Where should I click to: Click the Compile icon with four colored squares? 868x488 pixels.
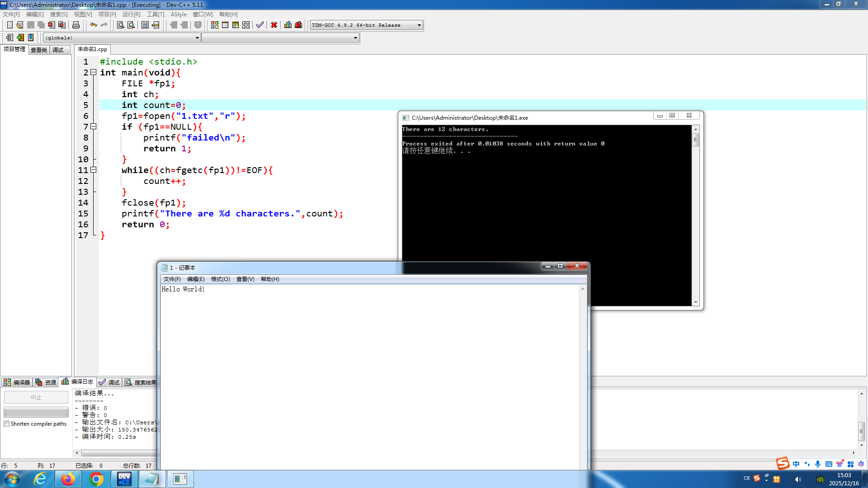pyautogui.click(x=215, y=25)
